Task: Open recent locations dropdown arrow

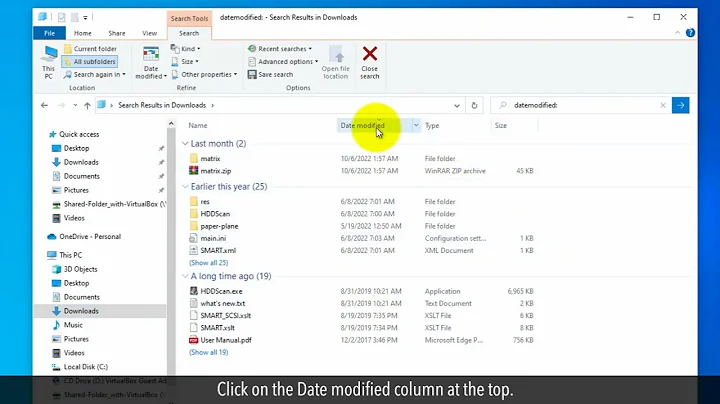Action: [x=75, y=106]
